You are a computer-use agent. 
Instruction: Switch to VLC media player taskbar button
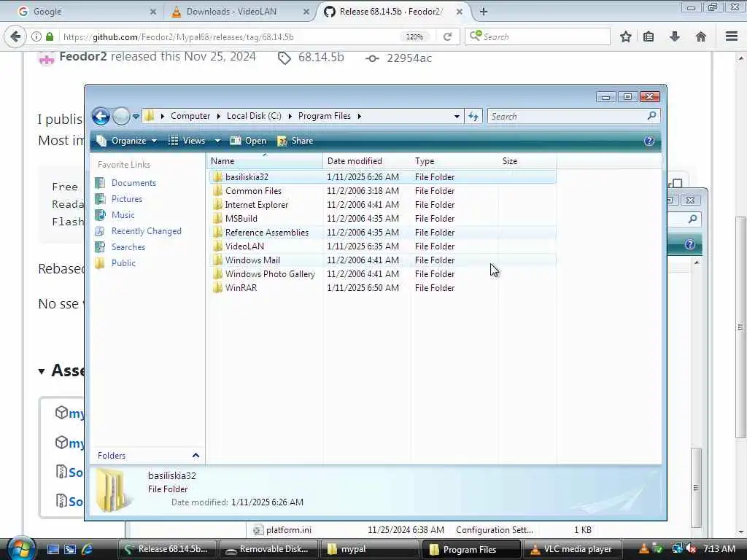(x=572, y=549)
